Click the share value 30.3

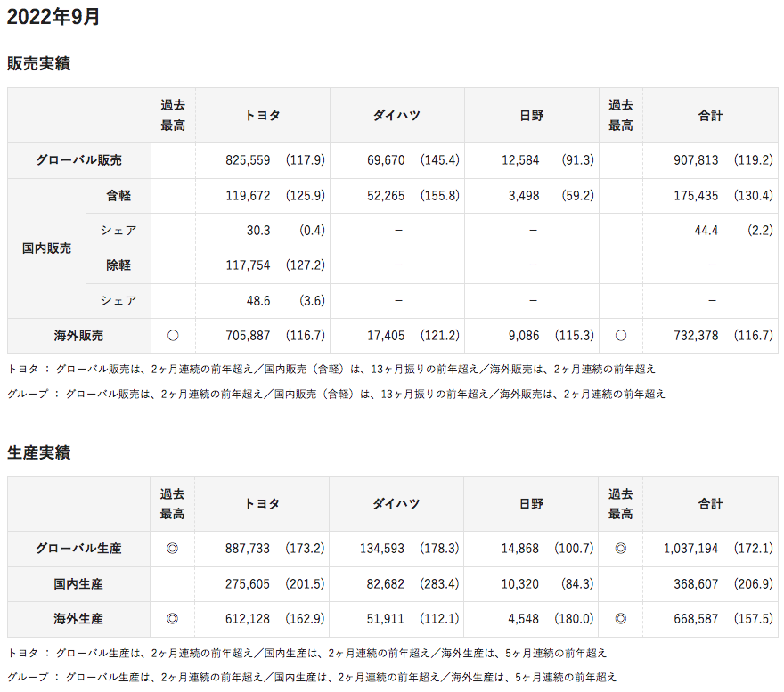[x=258, y=231]
